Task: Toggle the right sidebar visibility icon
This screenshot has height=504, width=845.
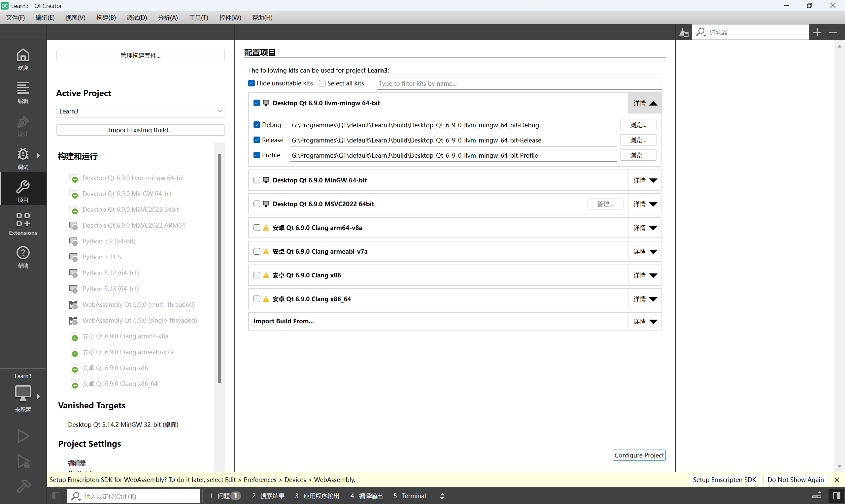Action: (x=836, y=495)
